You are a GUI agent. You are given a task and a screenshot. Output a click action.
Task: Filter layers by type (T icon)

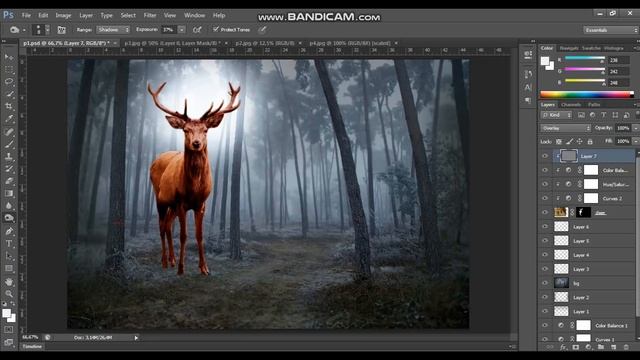click(x=603, y=116)
